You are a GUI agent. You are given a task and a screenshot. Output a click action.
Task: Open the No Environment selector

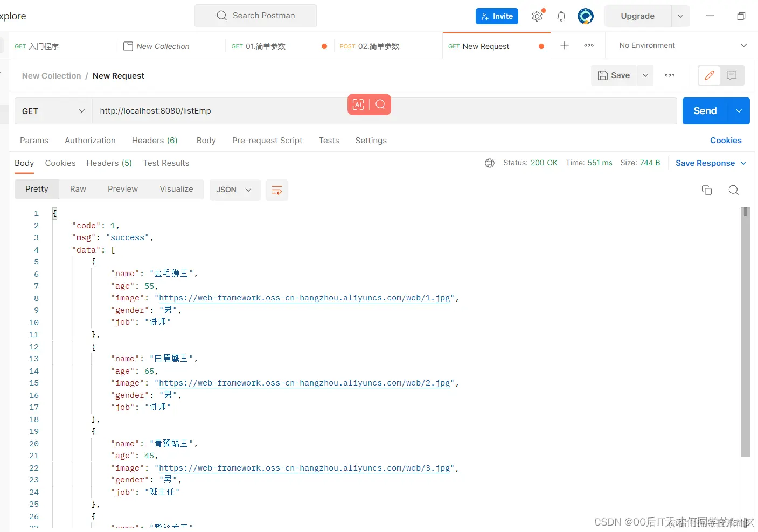(683, 46)
